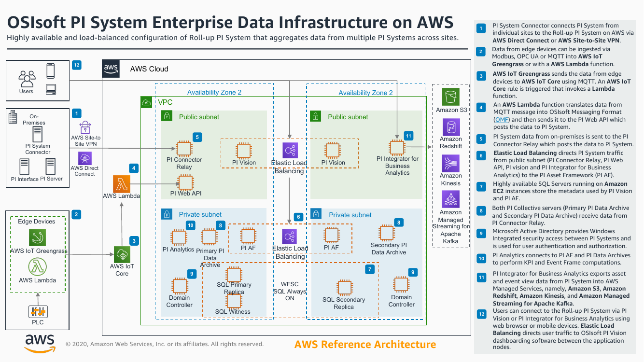The width and height of the screenshot is (644, 362).
Task: Click the number 11 badge above PI Integrator
Action: pos(409,136)
